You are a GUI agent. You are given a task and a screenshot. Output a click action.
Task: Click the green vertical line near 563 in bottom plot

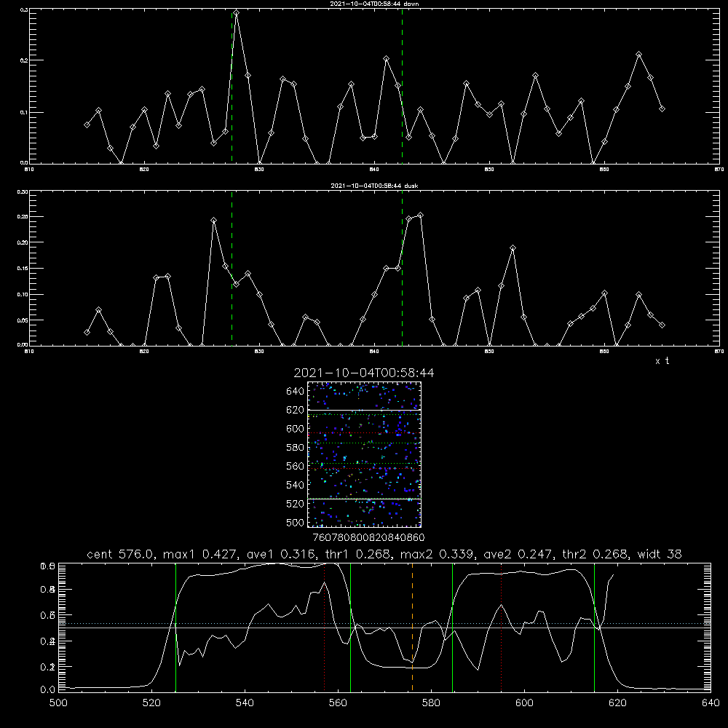(x=351, y=627)
